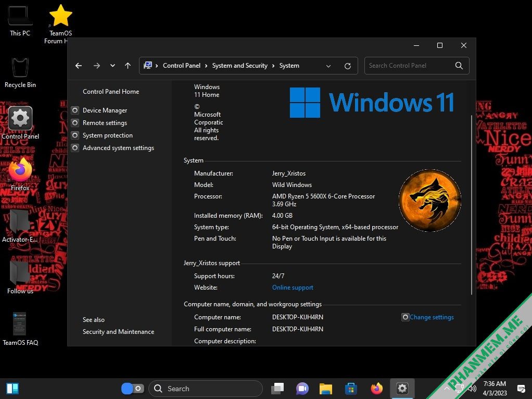This screenshot has width=532, height=399.
Task: Expand chevron after System and Security breadcrumb
Action: point(273,66)
